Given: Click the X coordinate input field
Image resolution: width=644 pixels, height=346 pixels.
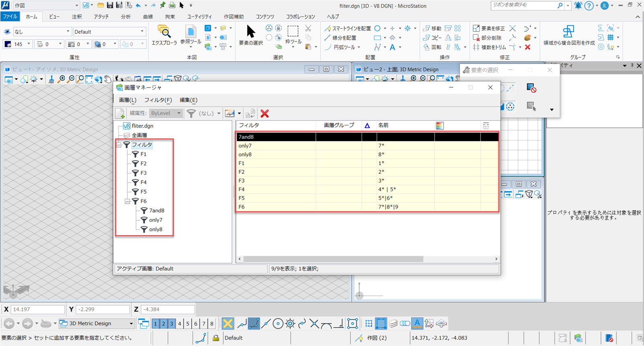Looking at the screenshot, I should coord(37,309).
